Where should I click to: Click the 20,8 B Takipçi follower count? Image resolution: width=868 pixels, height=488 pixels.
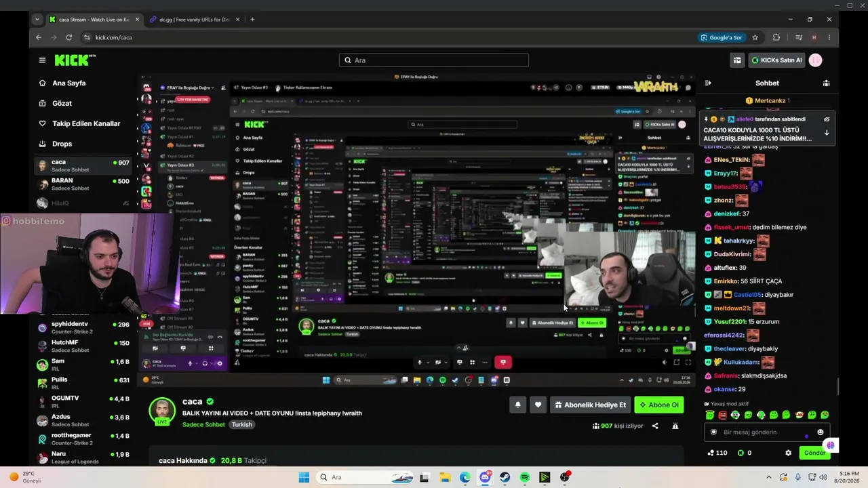pos(243,460)
